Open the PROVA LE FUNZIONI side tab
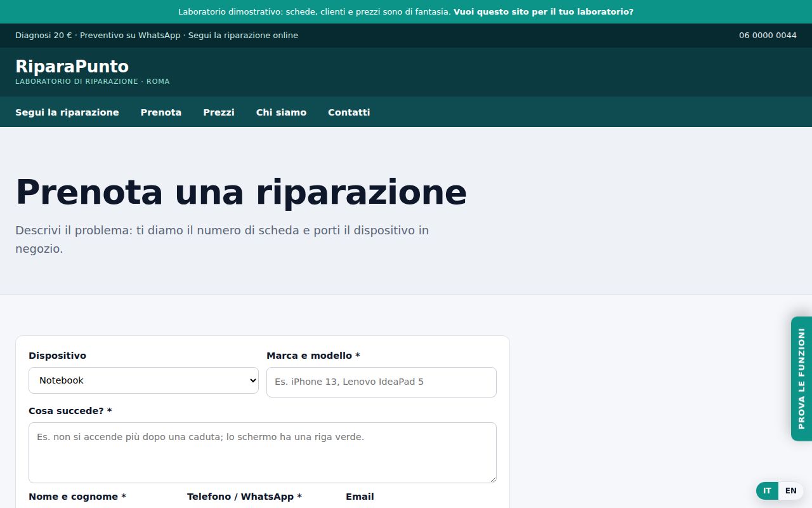The image size is (812, 508). click(801, 378)
